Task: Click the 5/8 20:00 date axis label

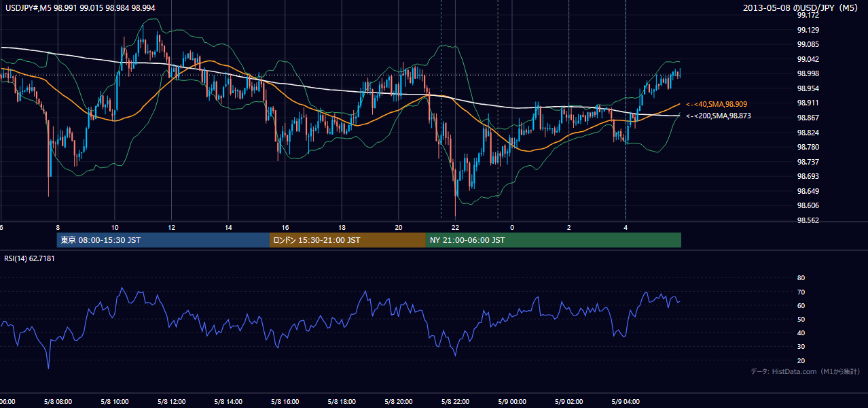Action: [x=399, y=402]
